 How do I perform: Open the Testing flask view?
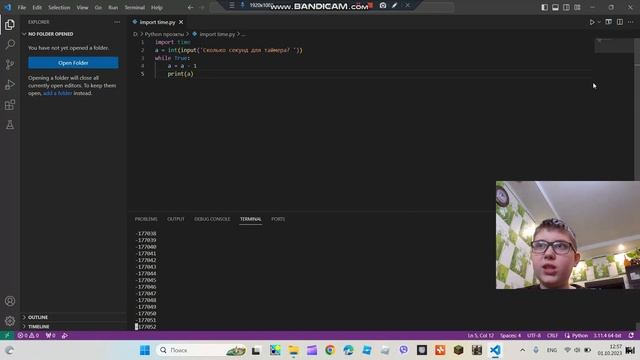coord(10,125)
